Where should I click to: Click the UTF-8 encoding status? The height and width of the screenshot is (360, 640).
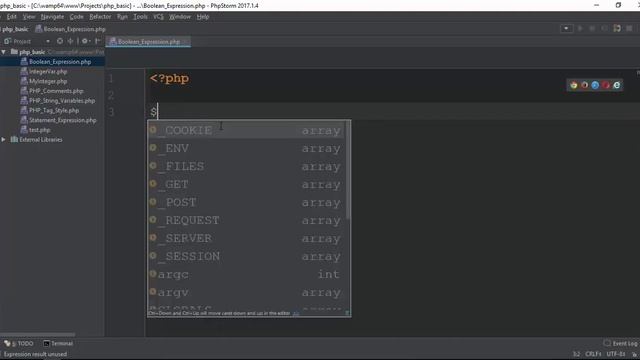[x=616, y=354]
